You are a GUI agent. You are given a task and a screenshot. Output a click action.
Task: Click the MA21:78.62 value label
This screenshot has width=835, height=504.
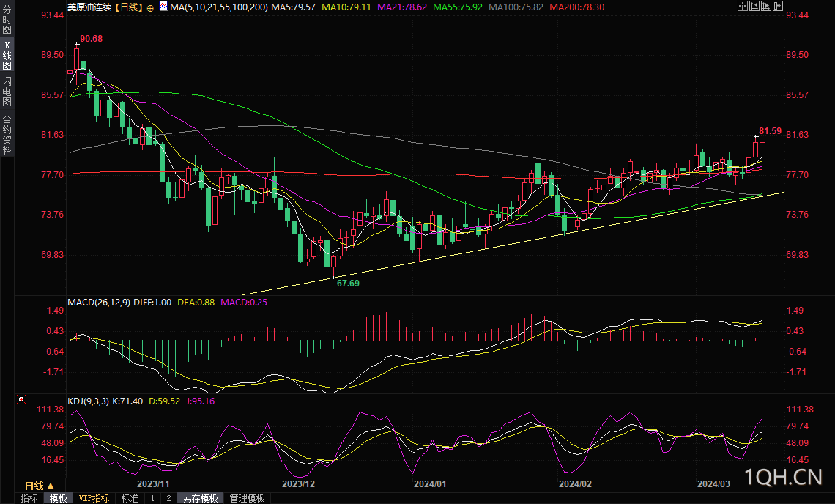402,7
